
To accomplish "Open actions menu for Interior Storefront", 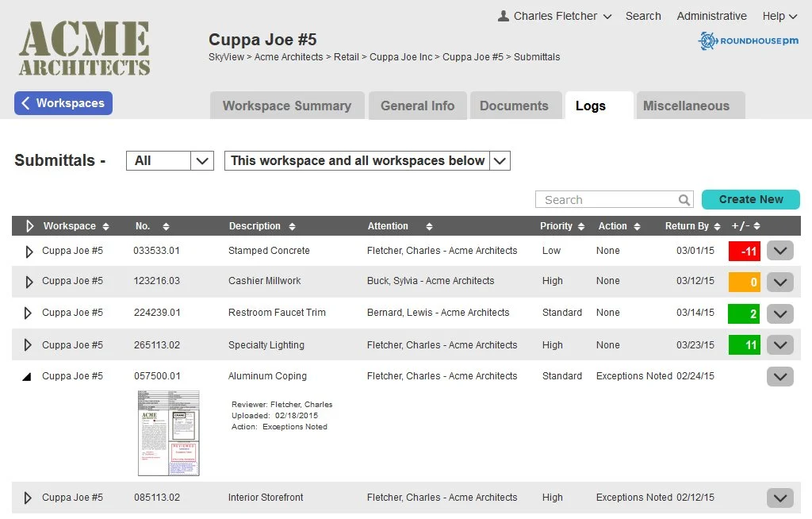I will (780, 498).
